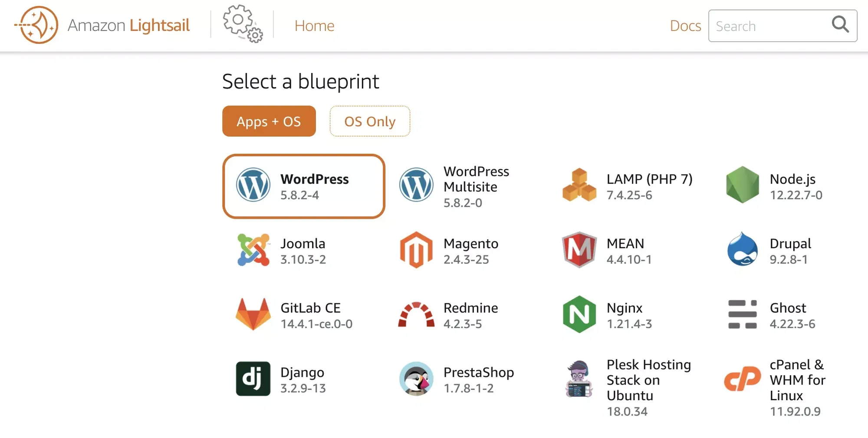
Task: Choose the GitLab fox icon
Action: tap(253, 314)
